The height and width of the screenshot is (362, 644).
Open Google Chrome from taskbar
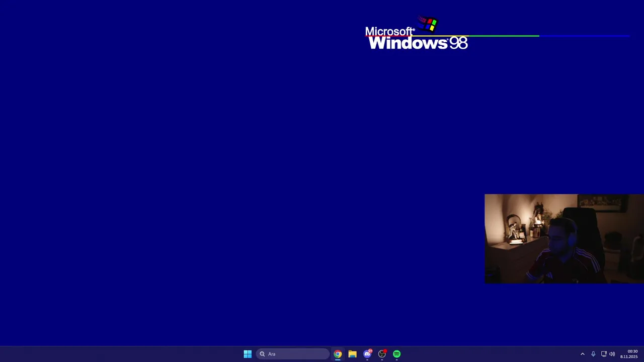338,354
